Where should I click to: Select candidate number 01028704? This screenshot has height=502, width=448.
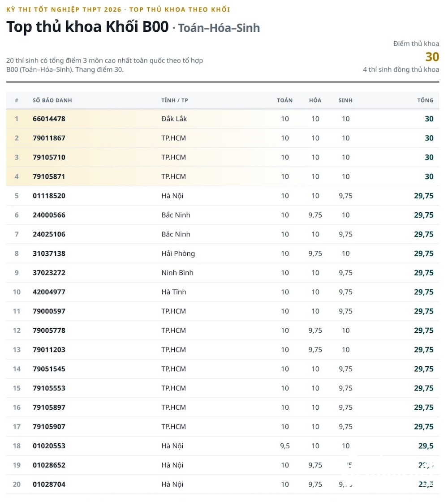[x=49, y=485]
